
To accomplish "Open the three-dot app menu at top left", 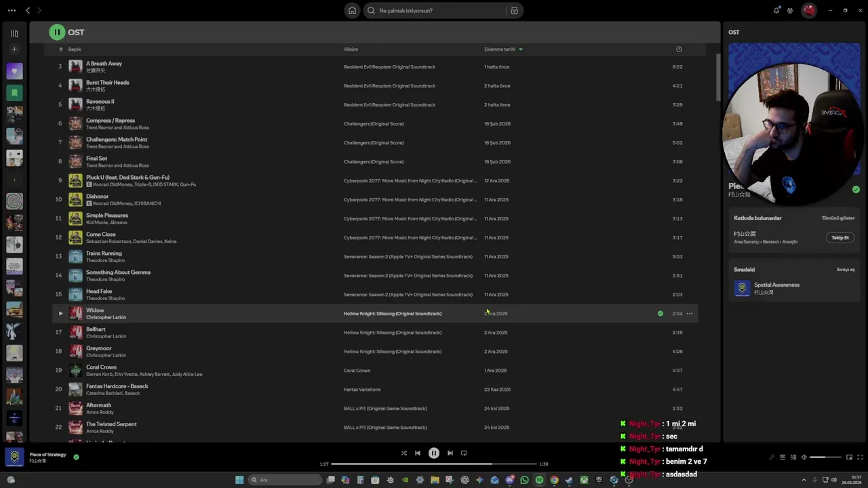I will 12,10.
